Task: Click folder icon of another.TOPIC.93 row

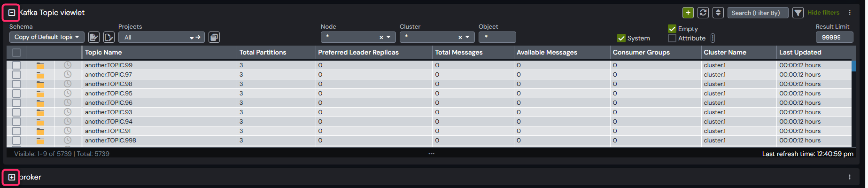Action: point(40,113)
